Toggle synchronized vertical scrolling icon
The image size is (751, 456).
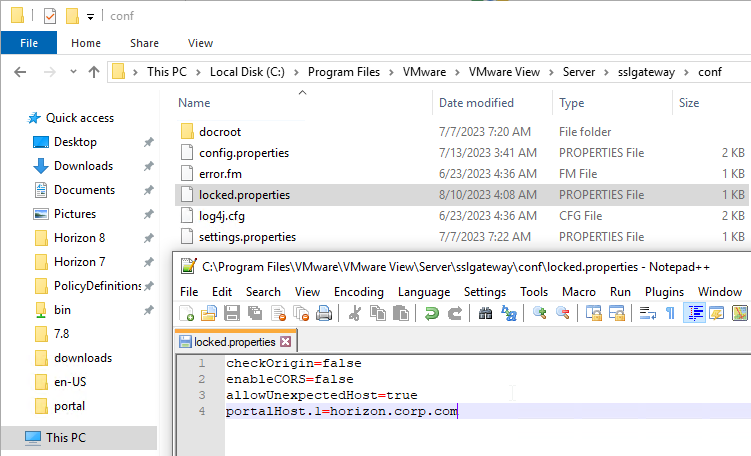594,314
